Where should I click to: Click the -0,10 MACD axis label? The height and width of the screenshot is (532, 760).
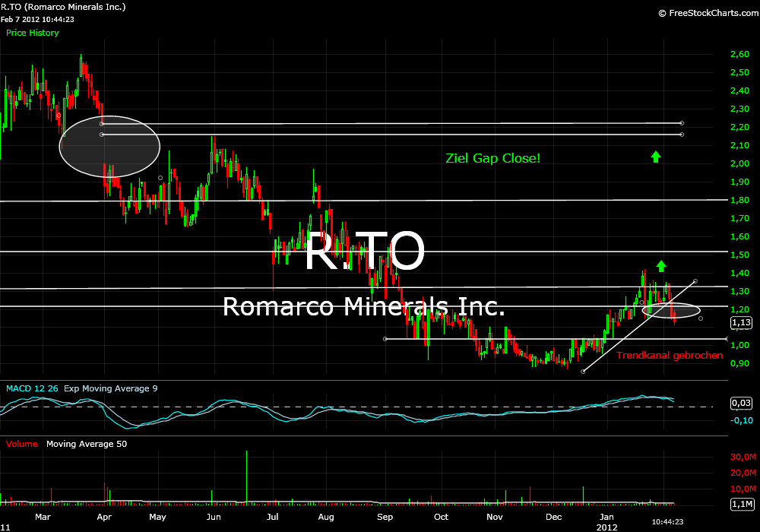[x=742, y=420]
